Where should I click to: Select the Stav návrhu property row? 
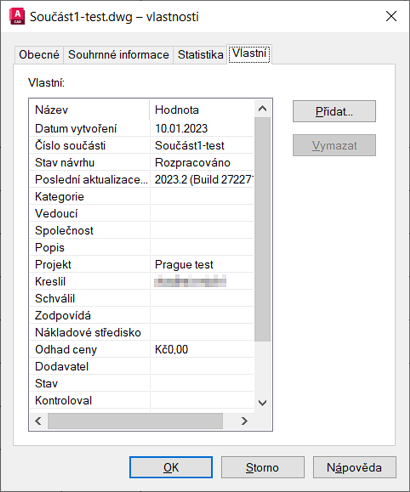point(142,162)
